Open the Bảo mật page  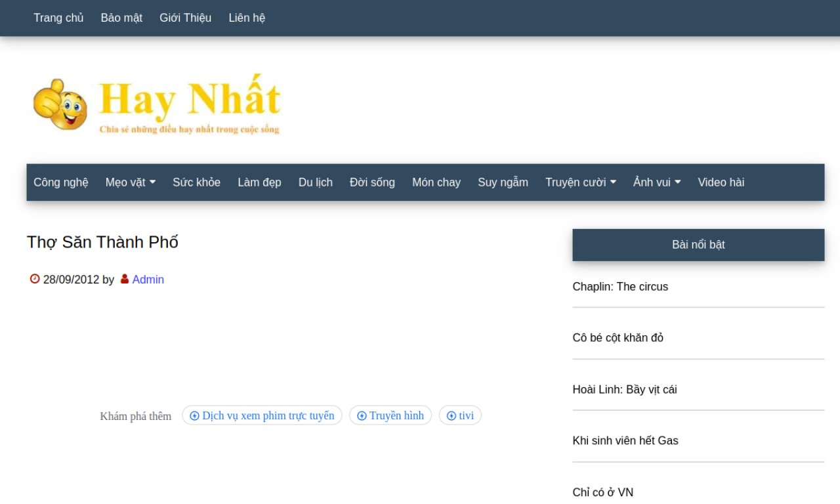pos(121,18)
